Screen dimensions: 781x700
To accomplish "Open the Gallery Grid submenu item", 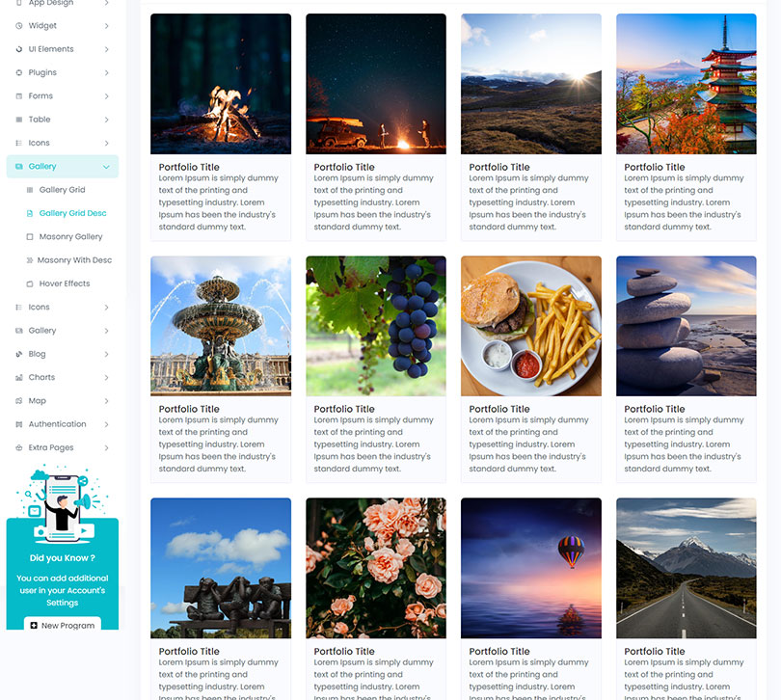I will pyautogui.click(x=62, y=190).
